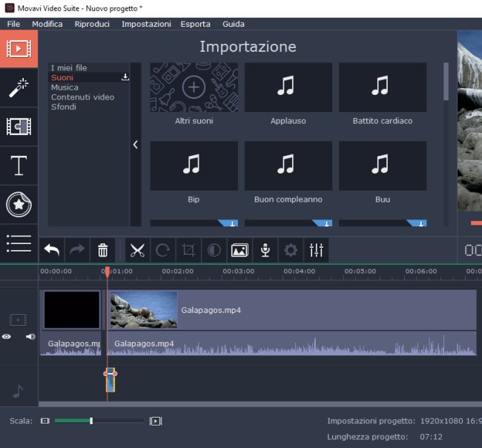Open Clip properties gear icon
The width and height of the screenshot is (482, 448).
click(291, 250)
